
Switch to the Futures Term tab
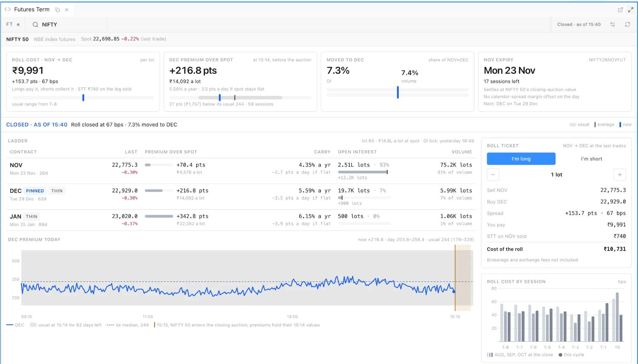pyautogui.click(x=32, y=10)
